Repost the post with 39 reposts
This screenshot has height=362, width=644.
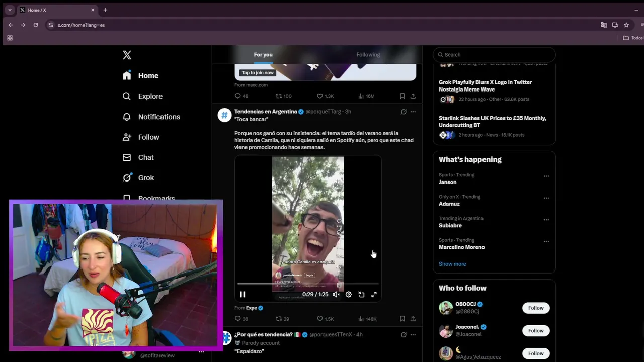click(282, 319)
